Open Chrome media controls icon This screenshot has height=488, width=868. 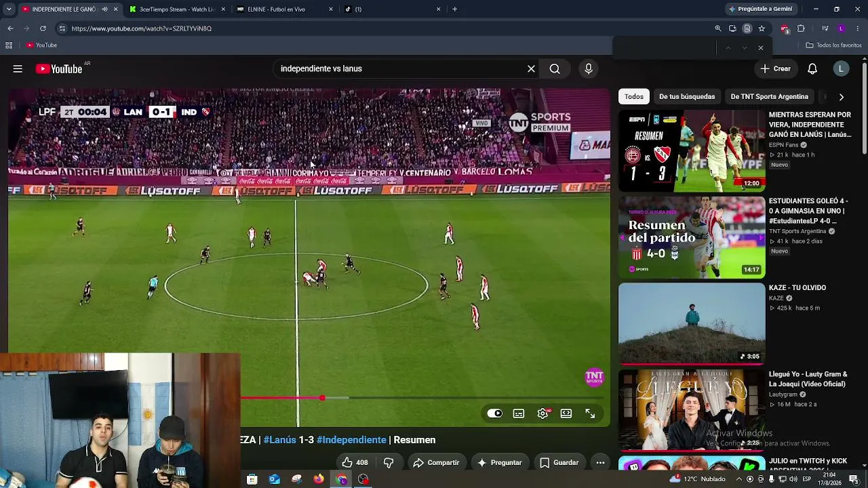825,28
